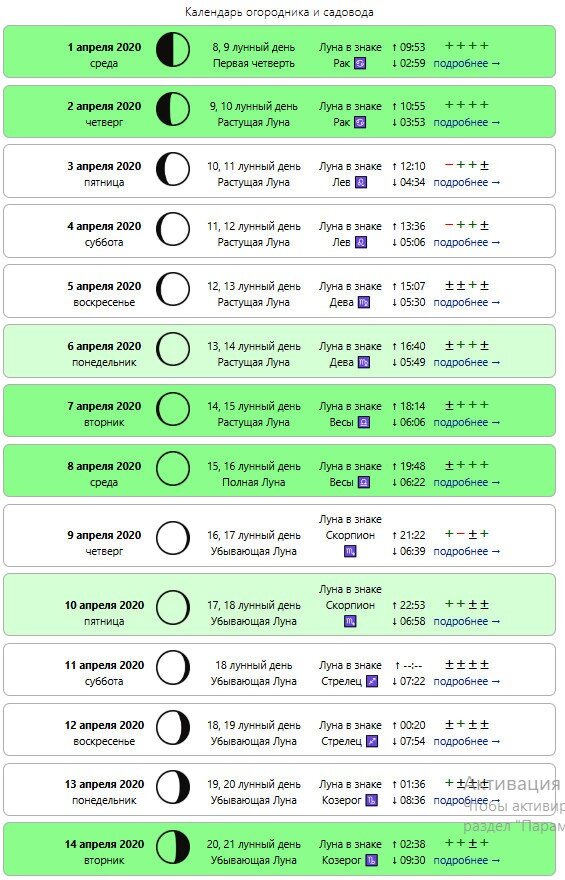Select the 7 апреля 2020 вторник row
Image resolution: width=565 pixels, height=880 pixels.
279,411
